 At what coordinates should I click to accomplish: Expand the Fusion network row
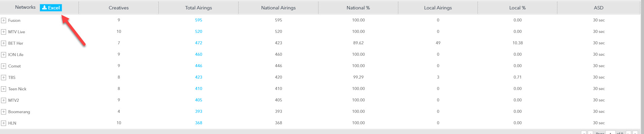[3, 20]
